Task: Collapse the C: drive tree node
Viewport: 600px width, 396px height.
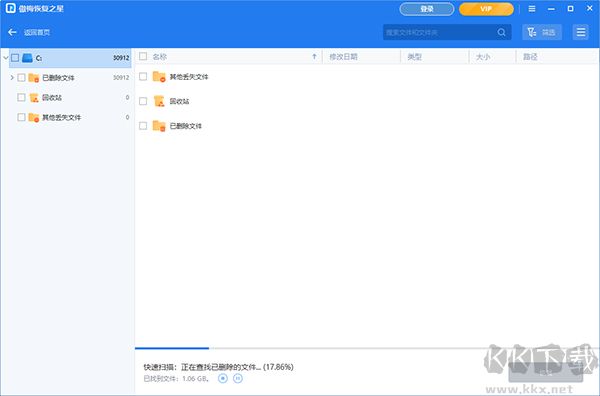Action: pyautogui.click(x=5, y=58)
